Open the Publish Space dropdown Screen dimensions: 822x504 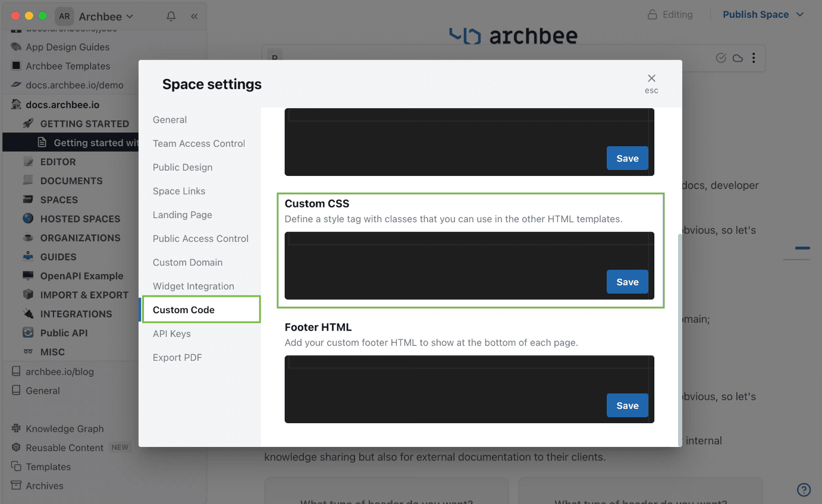pyautogui.click(x=763, y=15)
